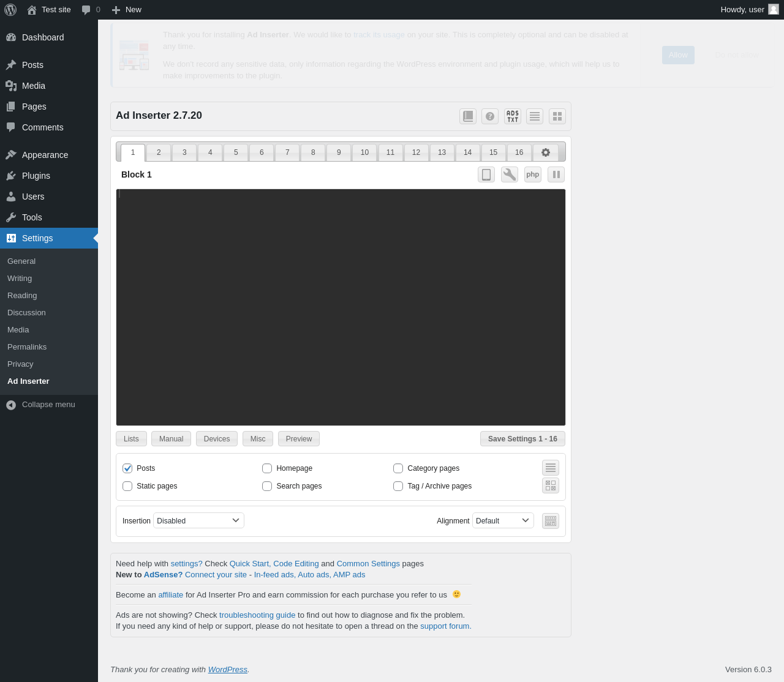Click the question mark help icon
The width and height of the screenshot is (784, 682).
tap(490, 116)
